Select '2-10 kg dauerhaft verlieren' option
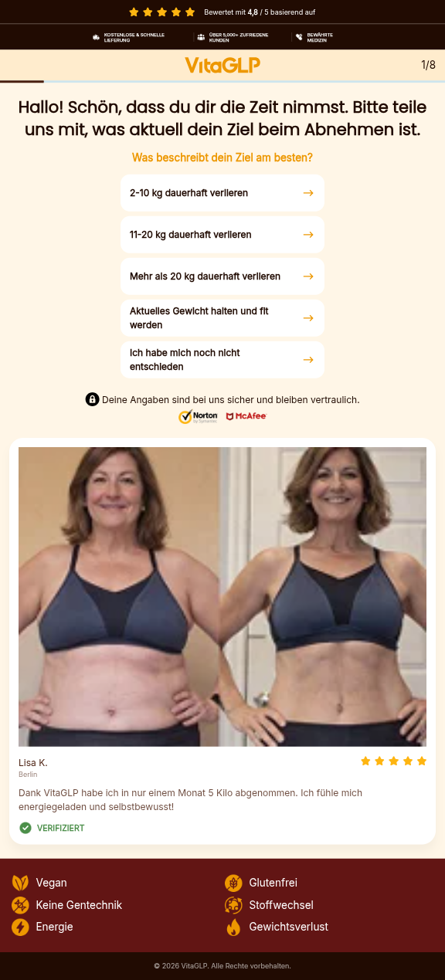Image resolution: width=445 pixels, height=980 pixels. tap(222, 193)
